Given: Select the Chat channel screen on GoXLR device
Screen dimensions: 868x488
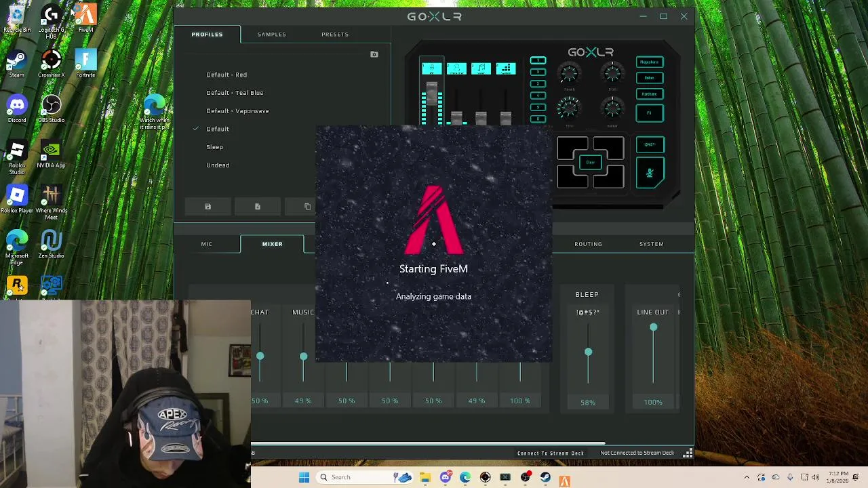Looking at the screenshot, I should pos(456,68).
